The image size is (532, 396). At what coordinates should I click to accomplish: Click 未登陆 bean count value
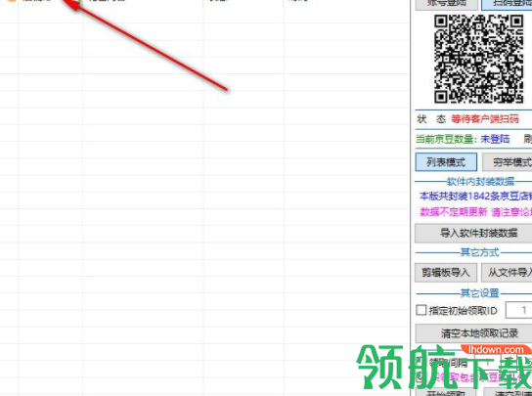pos(495,139)
